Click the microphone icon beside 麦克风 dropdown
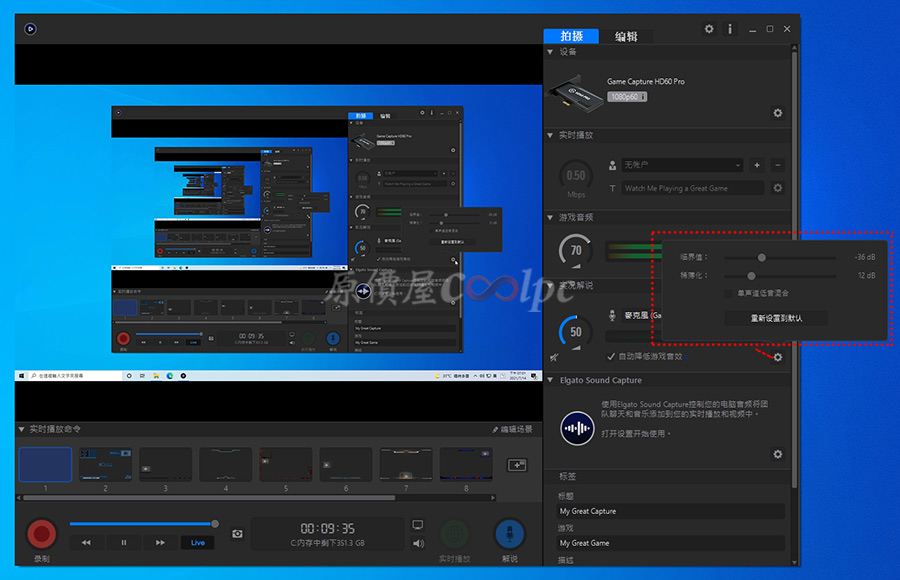900x580 pixels. point(612,315)
